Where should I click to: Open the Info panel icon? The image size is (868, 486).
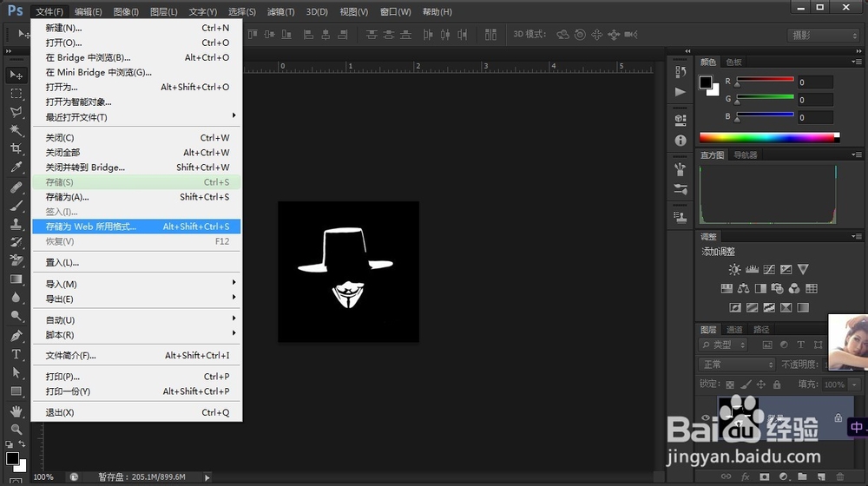(x=681, y=141)
